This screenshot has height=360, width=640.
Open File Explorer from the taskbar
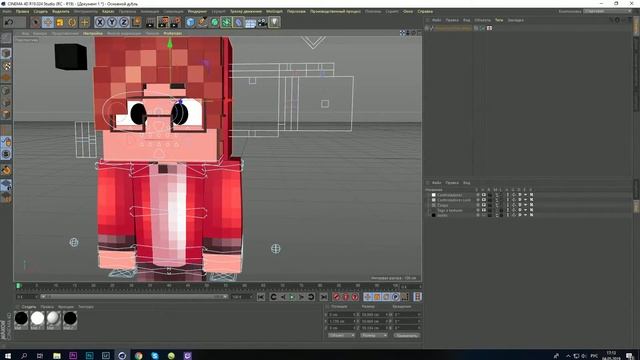coord(57,356)
